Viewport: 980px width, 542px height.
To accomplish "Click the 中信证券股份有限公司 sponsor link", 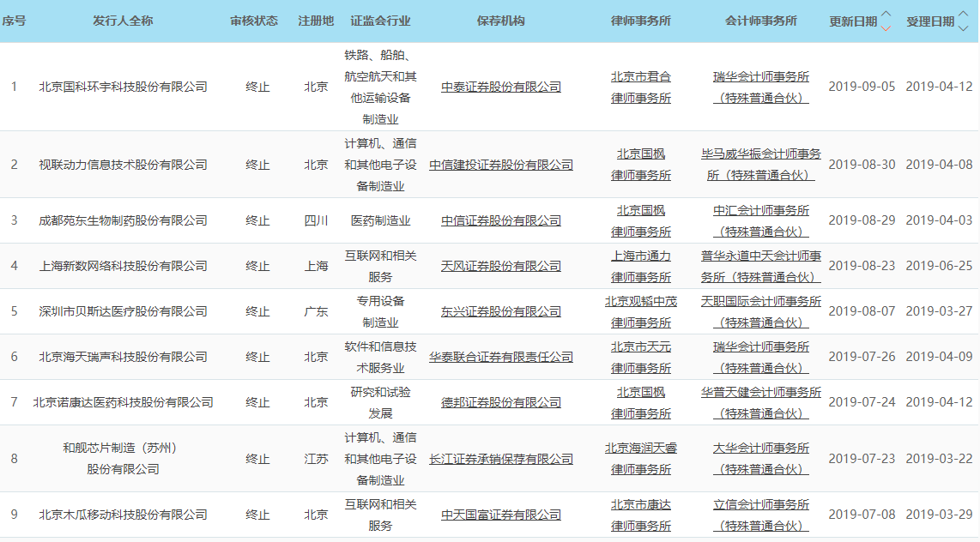I will pos(501,220).
